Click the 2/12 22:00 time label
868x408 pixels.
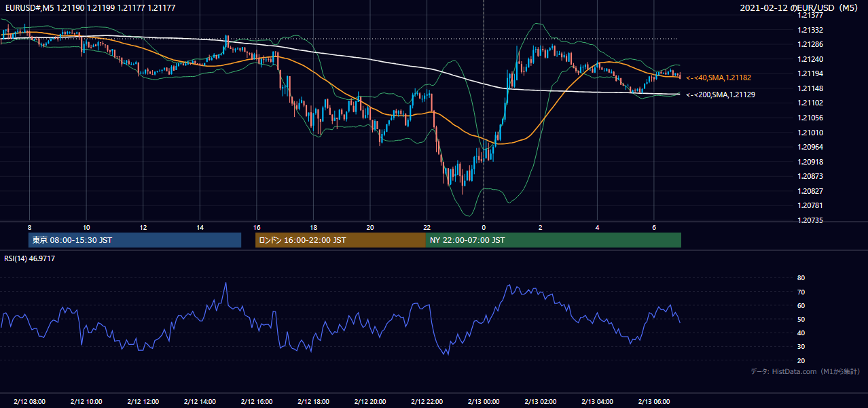click(x=427, y=402)
